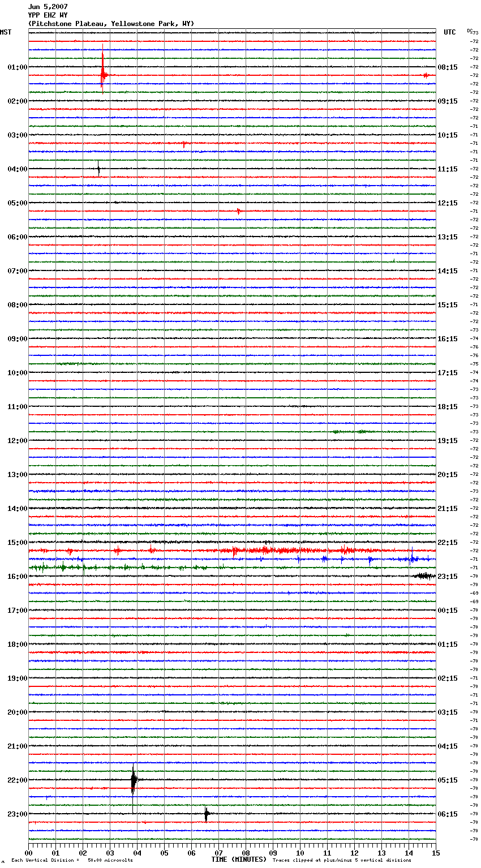The height and width of the screenshot is (868, 481).
Task: Click the UTC time label "18:15"
Action: pos(448,406)
